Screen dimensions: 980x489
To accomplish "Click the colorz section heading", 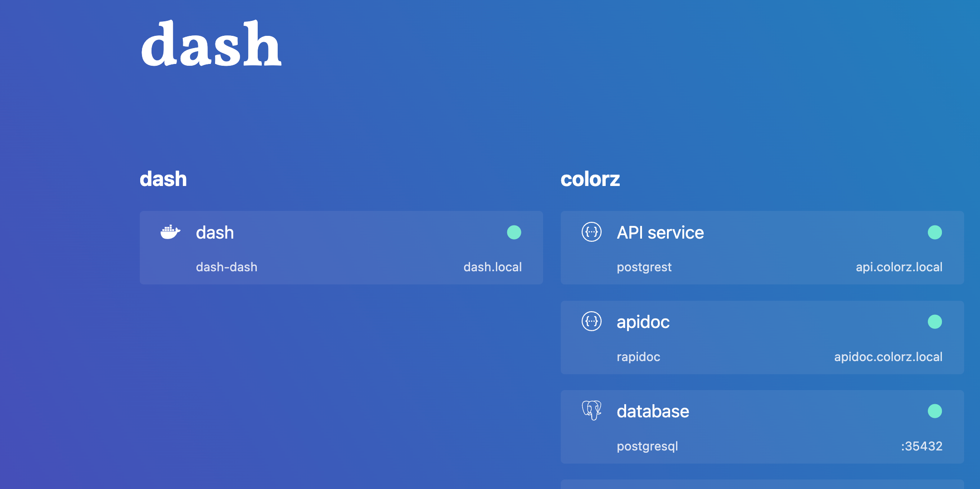I will [590, 179].
